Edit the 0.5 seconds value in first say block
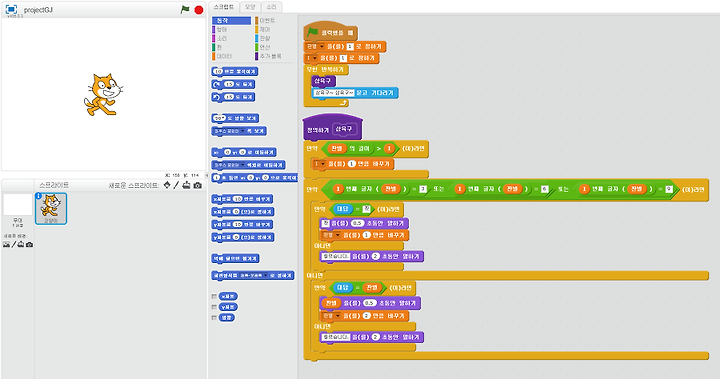720x379 pixels. (x=357, y=223)
